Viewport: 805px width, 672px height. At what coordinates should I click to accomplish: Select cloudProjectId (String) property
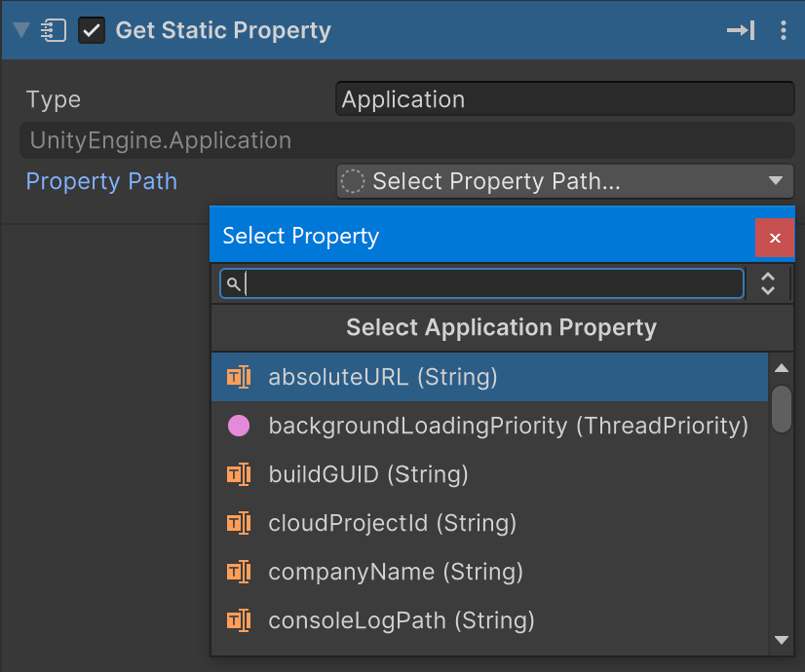[x=489, y=523]
